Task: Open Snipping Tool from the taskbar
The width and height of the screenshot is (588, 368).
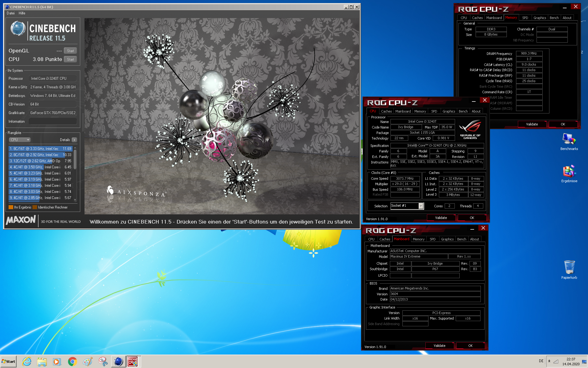Action: (x=103, y=362)
